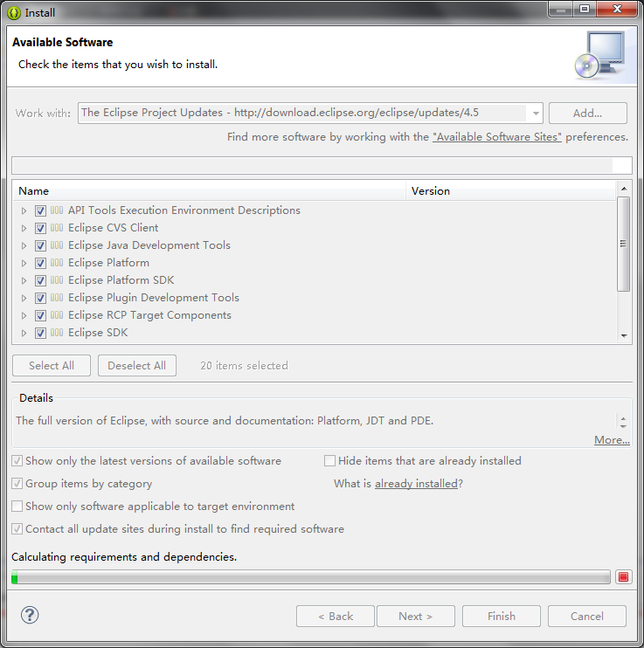The image size is (644, 648).
Task: Click the '20 items selected' label
Action: [244, 366]
